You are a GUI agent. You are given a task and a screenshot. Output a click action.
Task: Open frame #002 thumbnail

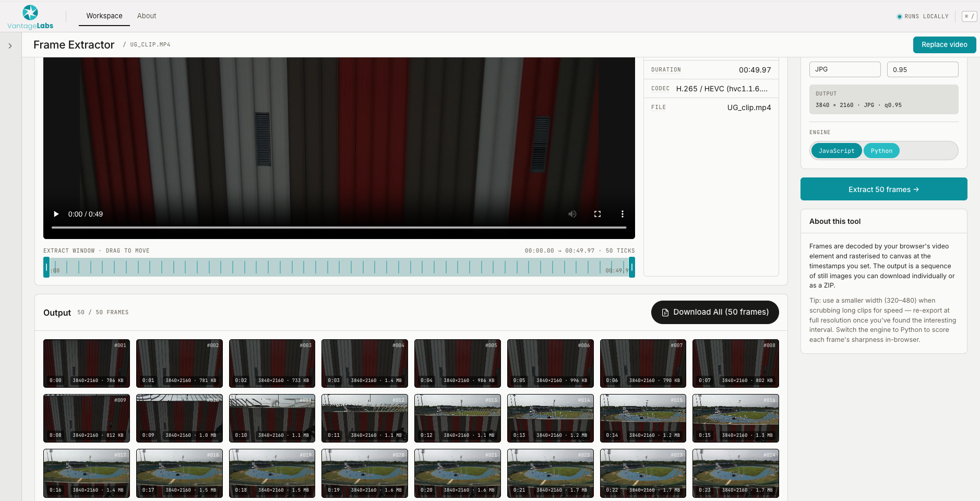pos(180,363)
